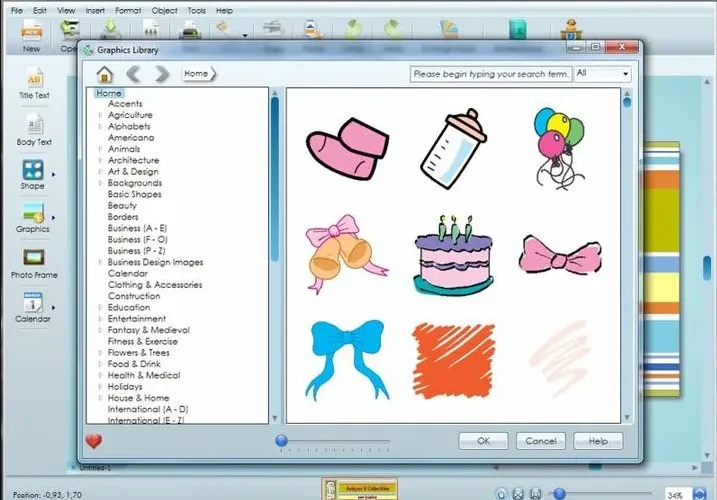Expand the Holidays category
This screenshot has height=500, width=717.
100,387
